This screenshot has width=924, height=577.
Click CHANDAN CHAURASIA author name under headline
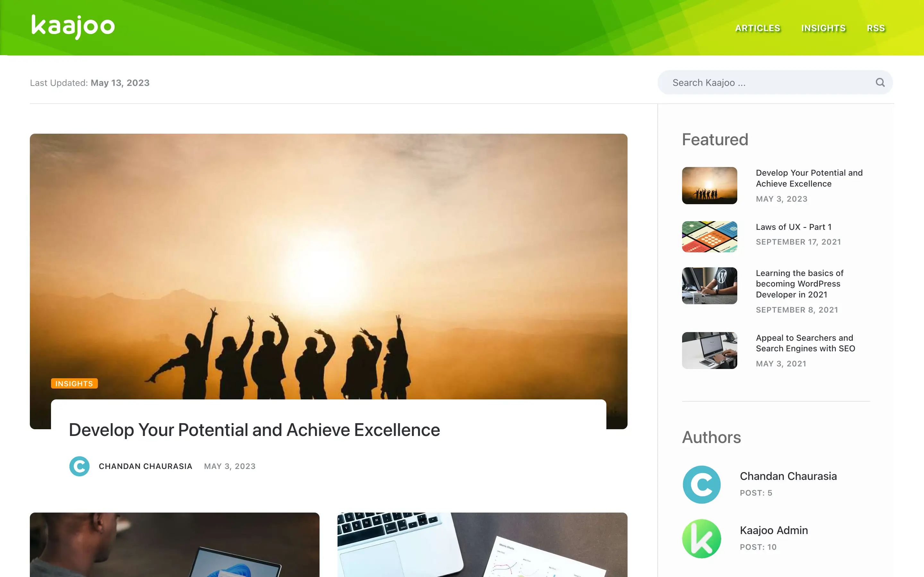145,466
